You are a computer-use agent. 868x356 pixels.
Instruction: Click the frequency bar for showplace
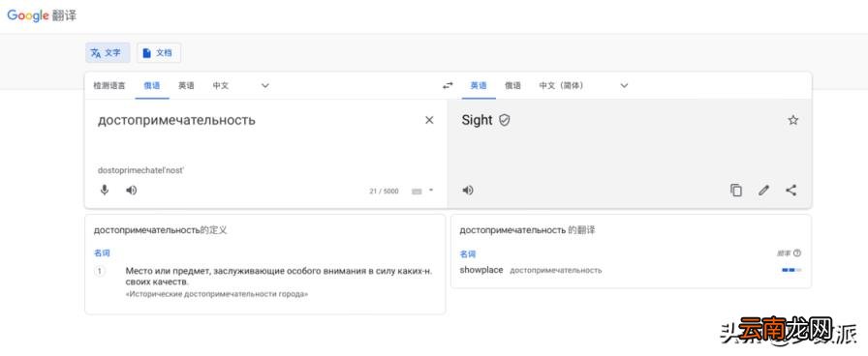[791, 270]
